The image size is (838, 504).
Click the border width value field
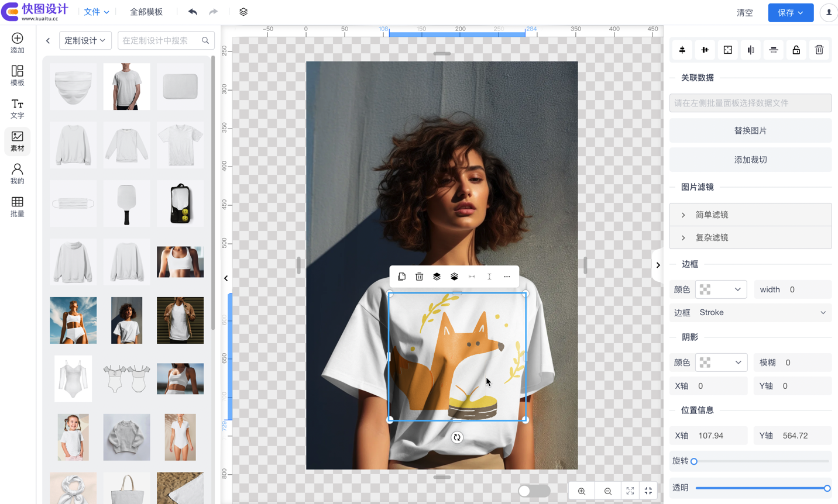click(793, 289)
